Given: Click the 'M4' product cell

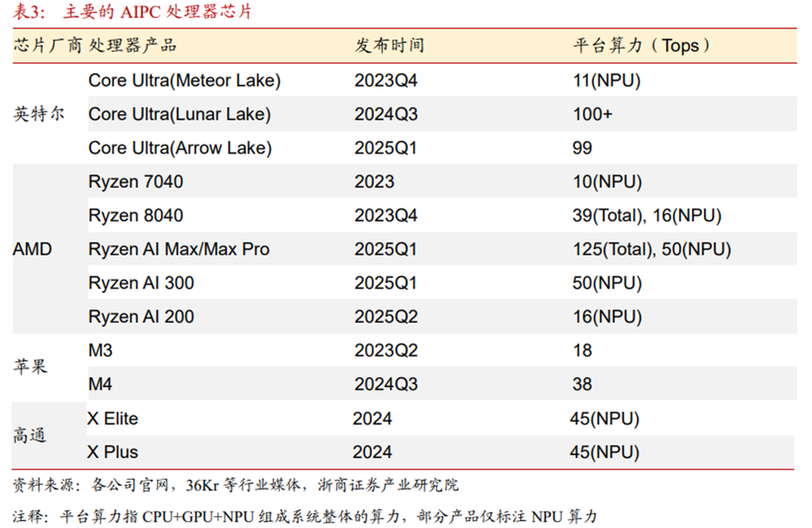Looking at the screenshot, I should (x=100, y=384).
